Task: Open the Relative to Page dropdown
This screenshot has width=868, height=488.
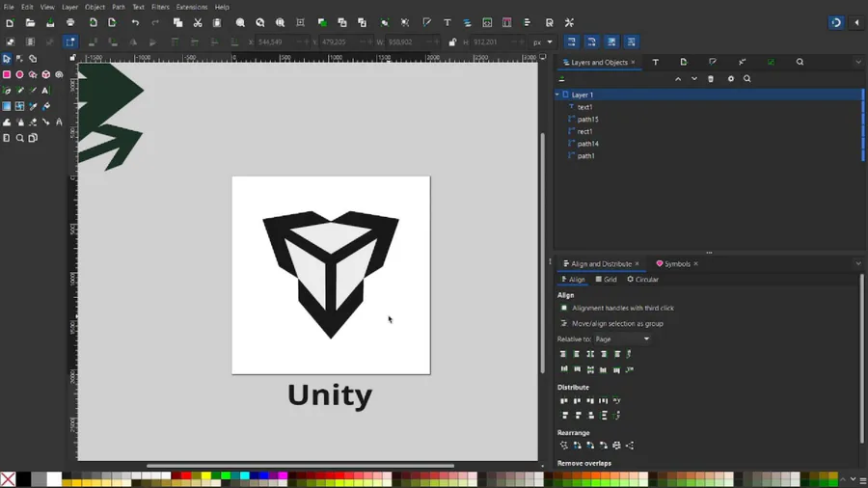Action: pyautogui.click(x=622, y=339)
